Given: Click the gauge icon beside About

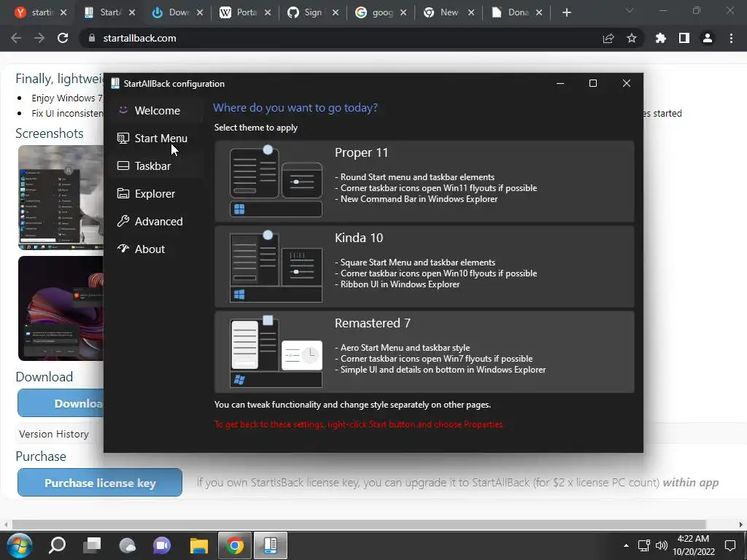Looking at the screenshot, I should (x=123, y=248).
